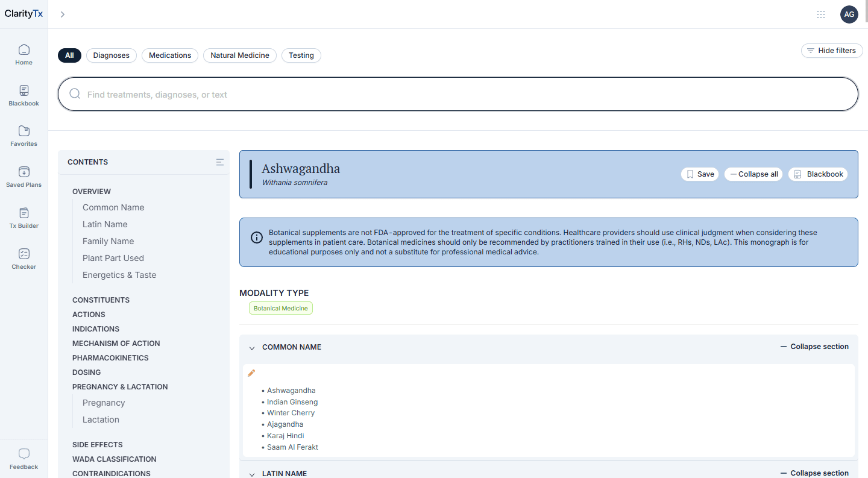Activate the Testing filter
This screenshot has height=478, width=868.
click(x=301, y=55)
